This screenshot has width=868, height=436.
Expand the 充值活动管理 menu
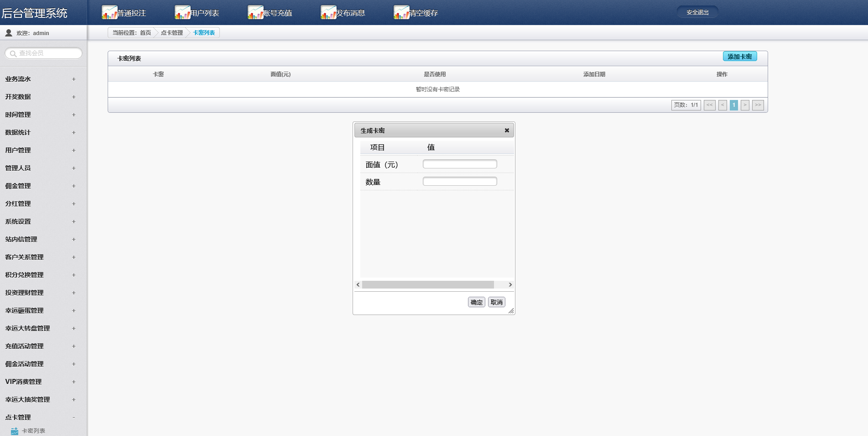[x=73, y=346]
